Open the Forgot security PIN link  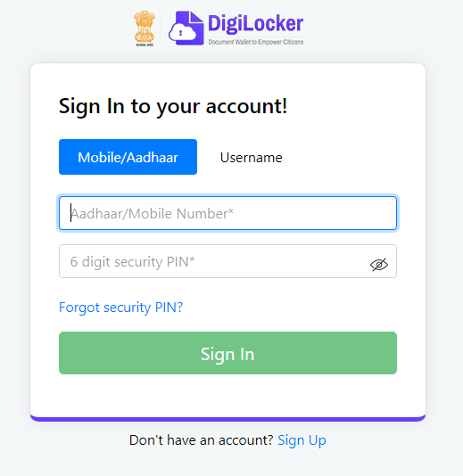tap(121, 308)
